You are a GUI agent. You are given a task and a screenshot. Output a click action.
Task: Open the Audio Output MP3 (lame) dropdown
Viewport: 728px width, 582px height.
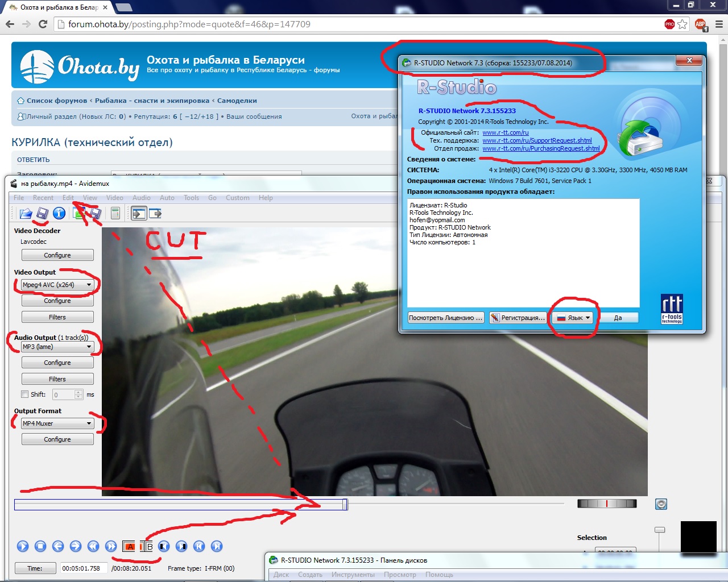point(57,347)
